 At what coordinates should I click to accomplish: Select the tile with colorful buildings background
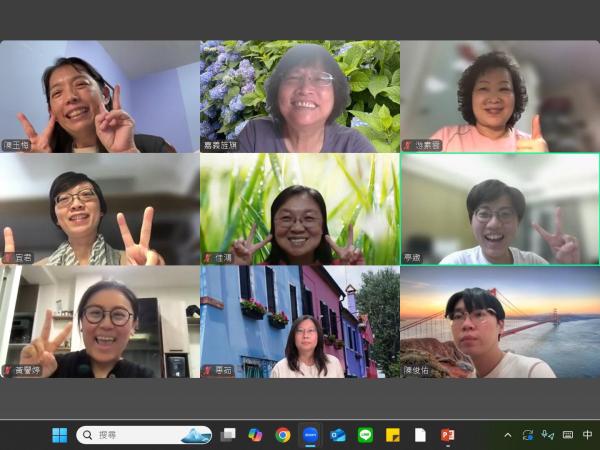pos(299,321)
